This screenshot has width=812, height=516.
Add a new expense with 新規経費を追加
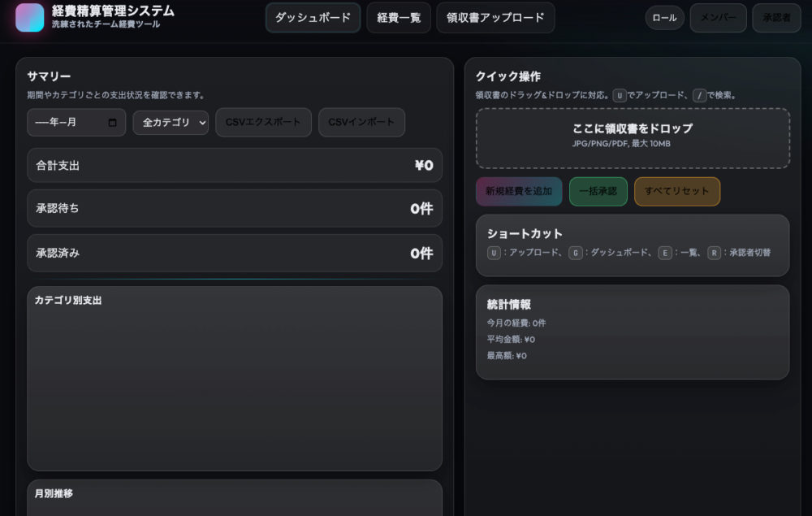click(519, 192)
